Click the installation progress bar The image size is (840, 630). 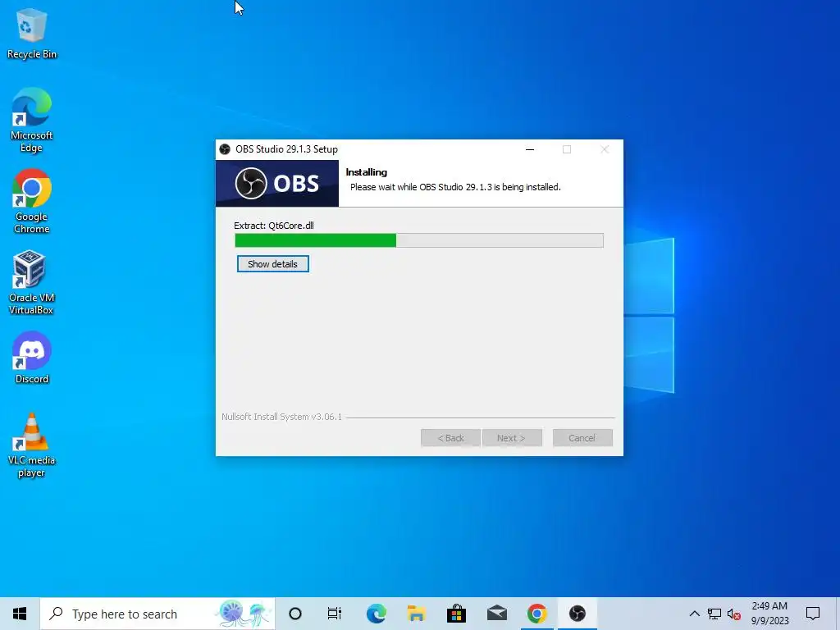(x=419, y=240)
